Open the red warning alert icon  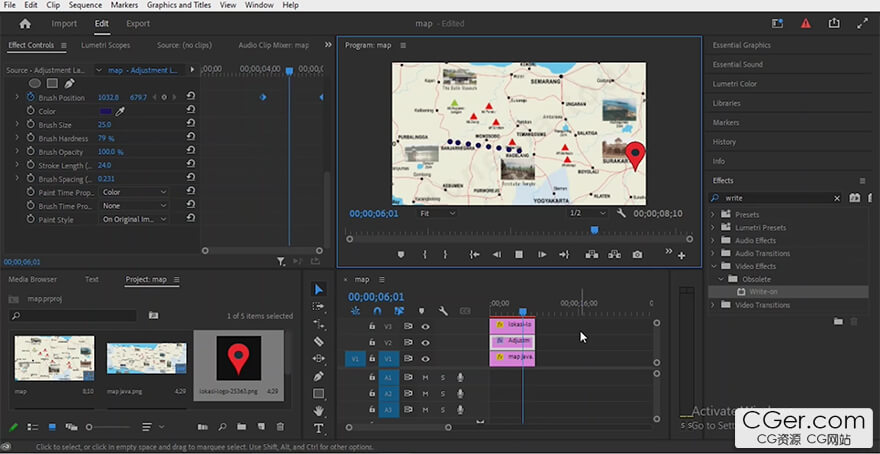pos(806,23)
